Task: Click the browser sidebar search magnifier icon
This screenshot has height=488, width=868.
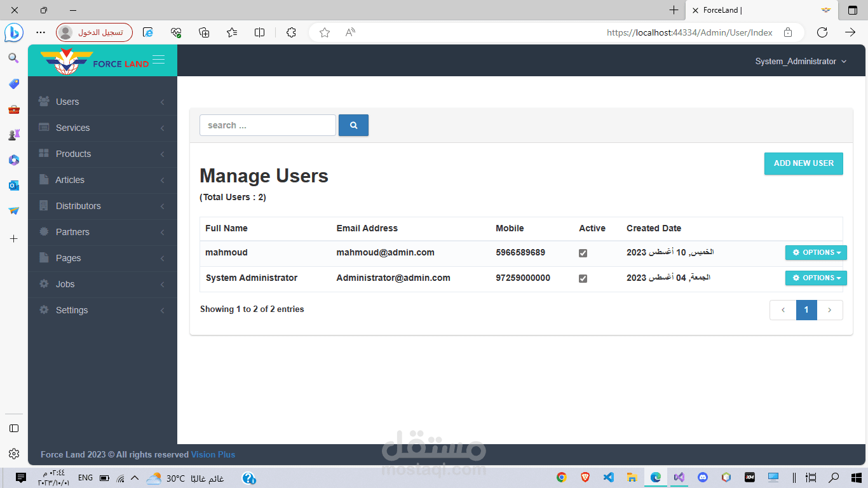Action: pos(13,58)
